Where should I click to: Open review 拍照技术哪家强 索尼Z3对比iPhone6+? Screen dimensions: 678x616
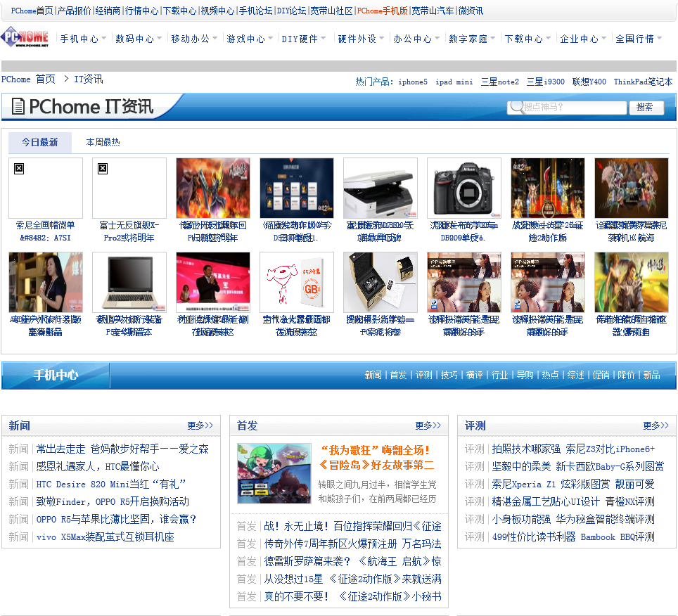[x=573, y=449]
